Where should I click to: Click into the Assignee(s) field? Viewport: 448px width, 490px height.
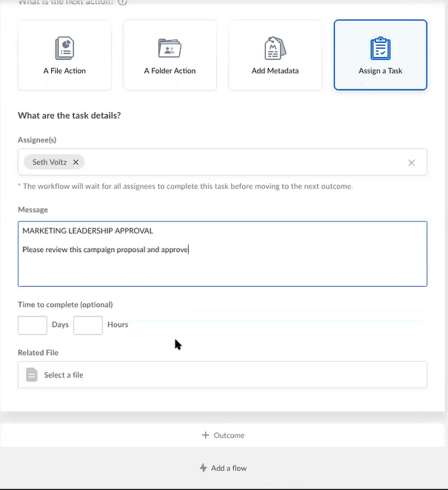pyautogui.click(x=222, y=162)
